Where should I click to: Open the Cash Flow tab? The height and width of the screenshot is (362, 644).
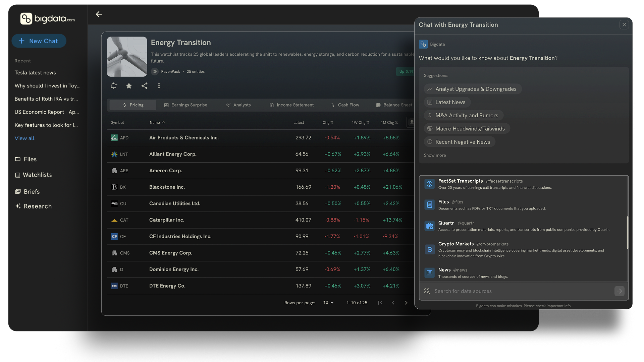[345, 105]
